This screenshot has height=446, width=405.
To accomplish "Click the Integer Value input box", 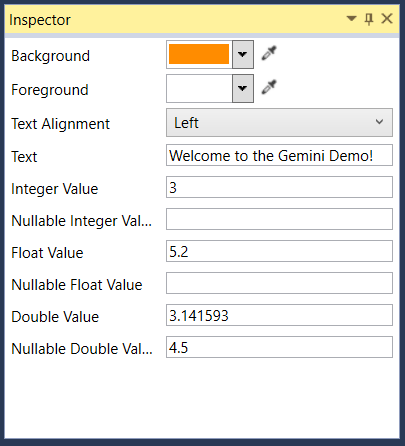I will pos(279,187).
